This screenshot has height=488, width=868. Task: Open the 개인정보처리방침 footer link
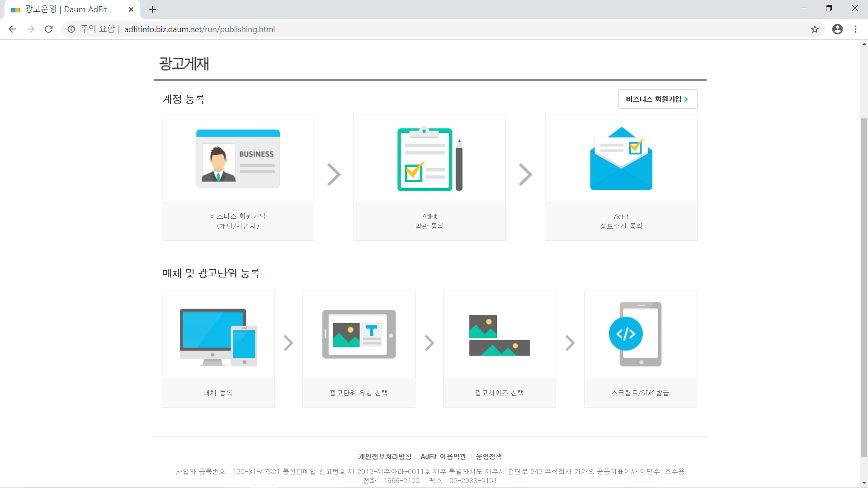tap(385, 457)
